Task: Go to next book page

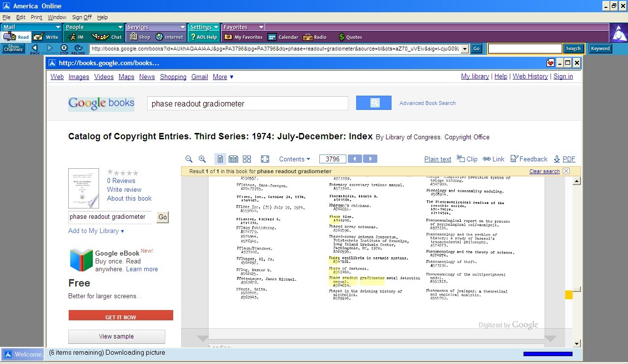Action: click(x=370, y=159)
